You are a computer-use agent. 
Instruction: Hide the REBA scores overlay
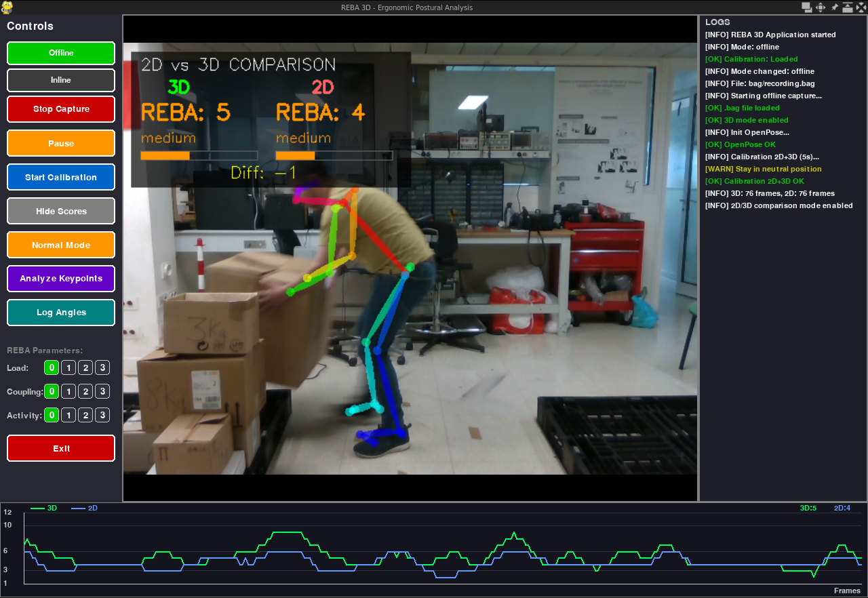61,212
